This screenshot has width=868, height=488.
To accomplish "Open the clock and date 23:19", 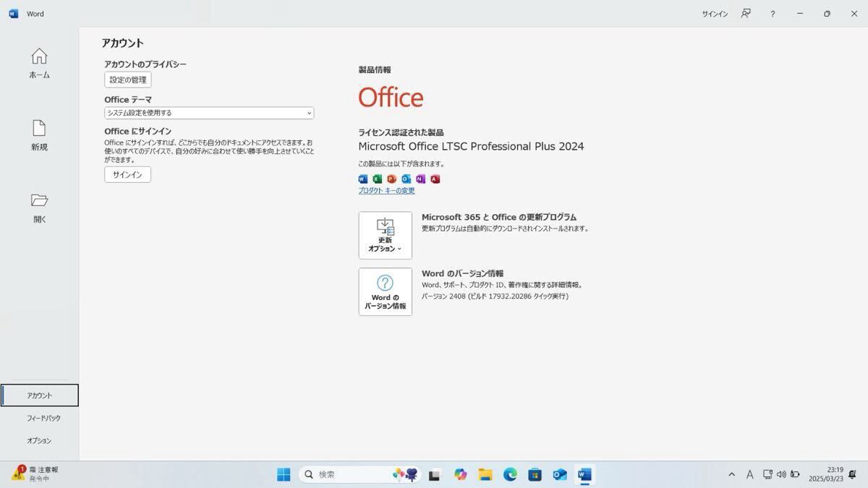I will pos(826,474).
